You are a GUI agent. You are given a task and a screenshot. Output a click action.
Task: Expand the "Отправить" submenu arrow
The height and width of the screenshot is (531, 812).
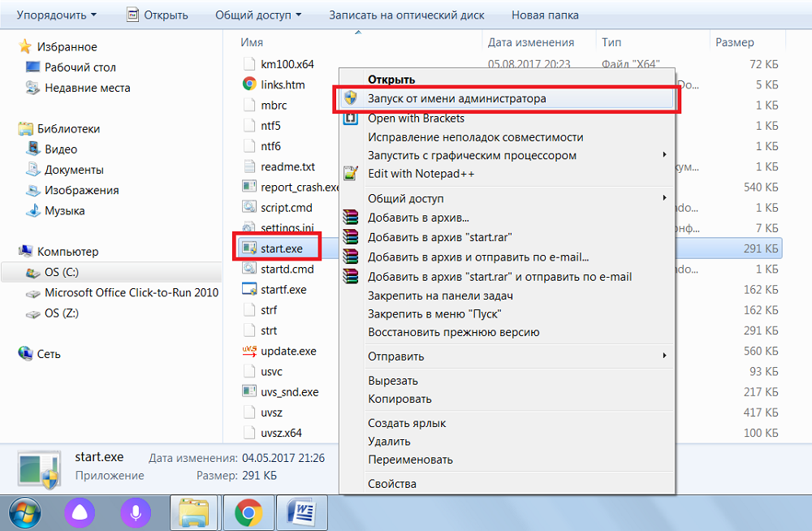(x=664, y=356)
